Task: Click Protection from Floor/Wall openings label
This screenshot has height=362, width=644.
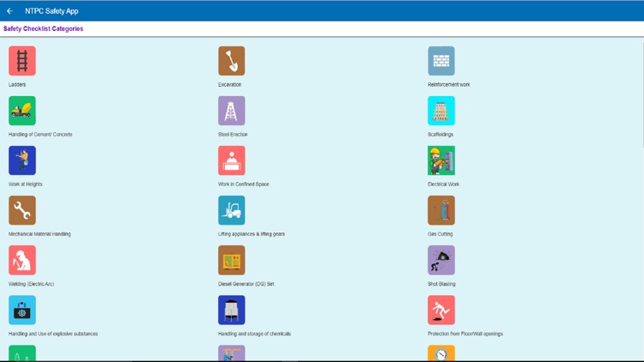Action: [465, 334]
